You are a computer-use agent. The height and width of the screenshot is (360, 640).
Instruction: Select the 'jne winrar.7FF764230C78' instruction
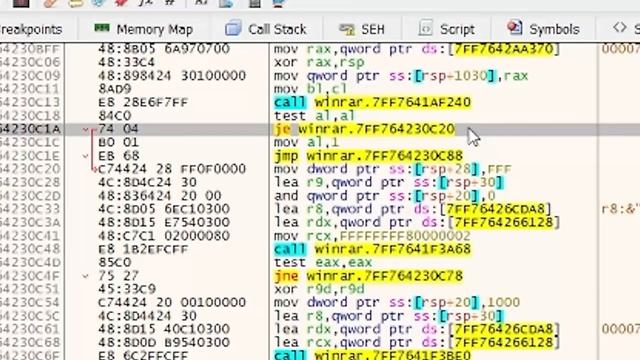(x=368, y=276)
